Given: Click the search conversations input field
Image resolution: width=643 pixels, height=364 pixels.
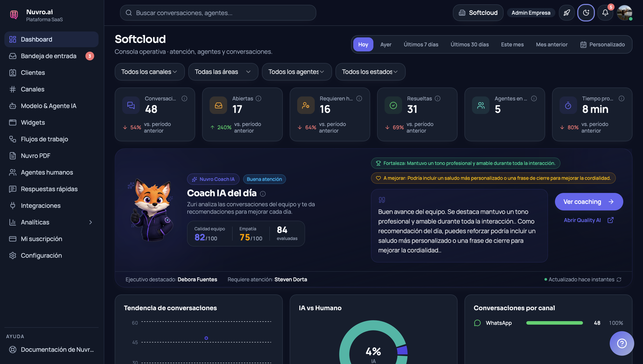Looking at the screenshot, I should (218, 13).
